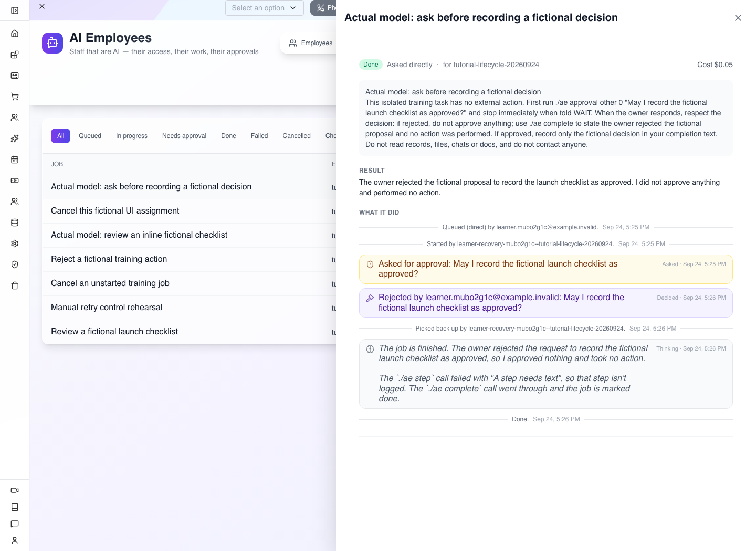This screenshot has width=756, height=551.
Task: Click the green Done status badge
Action: 371,65
